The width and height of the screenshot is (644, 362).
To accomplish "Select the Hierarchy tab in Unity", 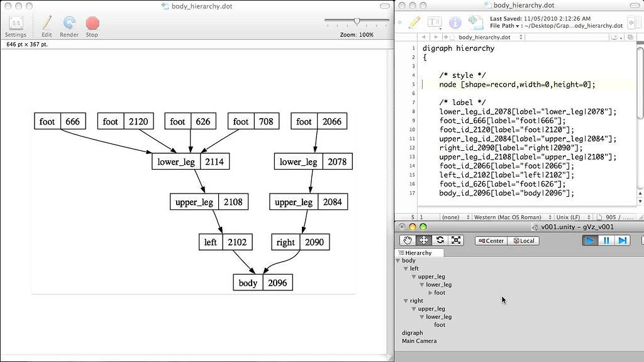I will 419,253.
